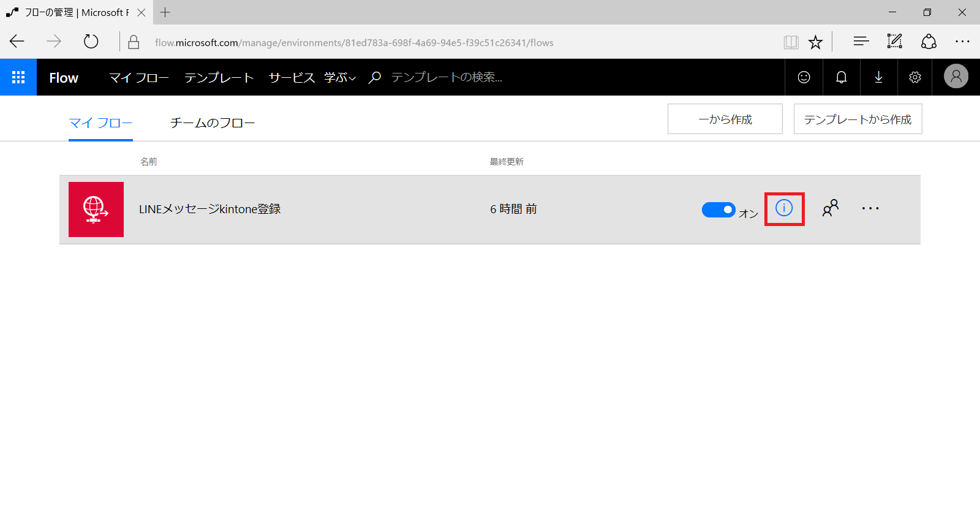The image size is (980, 528).
Task: Close the browser window
Action: coord(962,12)
